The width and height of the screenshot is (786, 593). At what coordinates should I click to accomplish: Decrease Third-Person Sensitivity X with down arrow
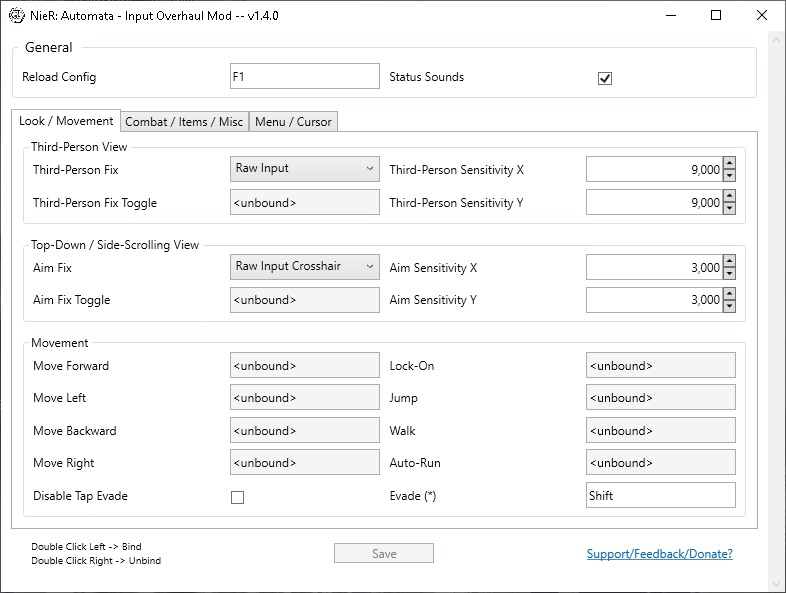729,175
